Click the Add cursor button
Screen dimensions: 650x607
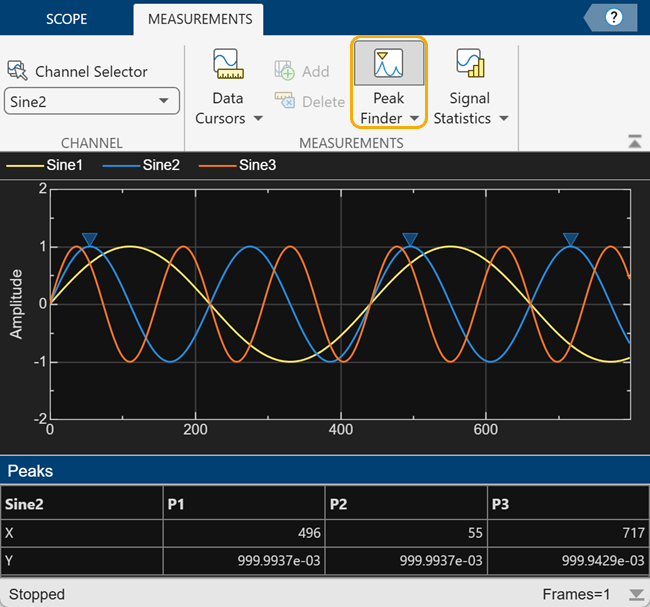pos(302,71)
